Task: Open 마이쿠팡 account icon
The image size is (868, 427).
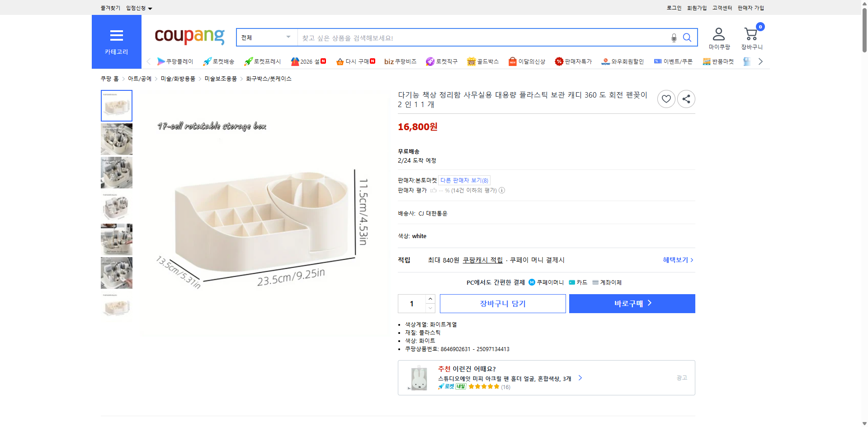Action: [718, 33]
